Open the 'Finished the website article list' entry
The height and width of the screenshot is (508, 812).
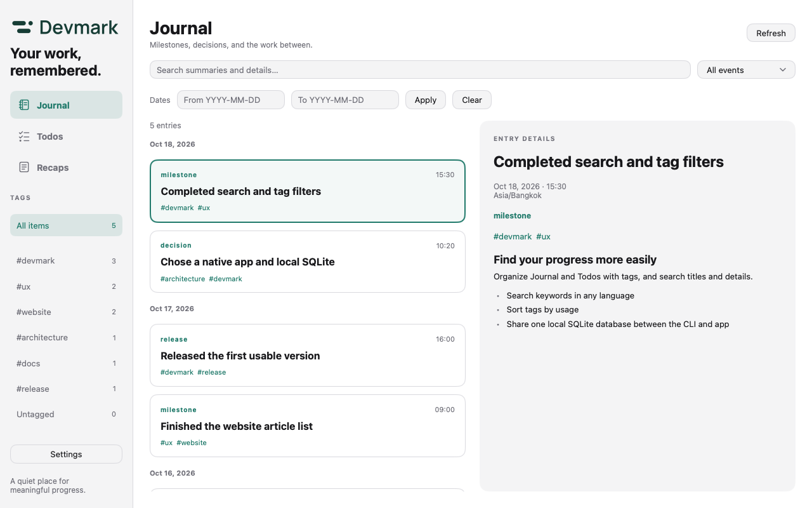click(308, 426)
